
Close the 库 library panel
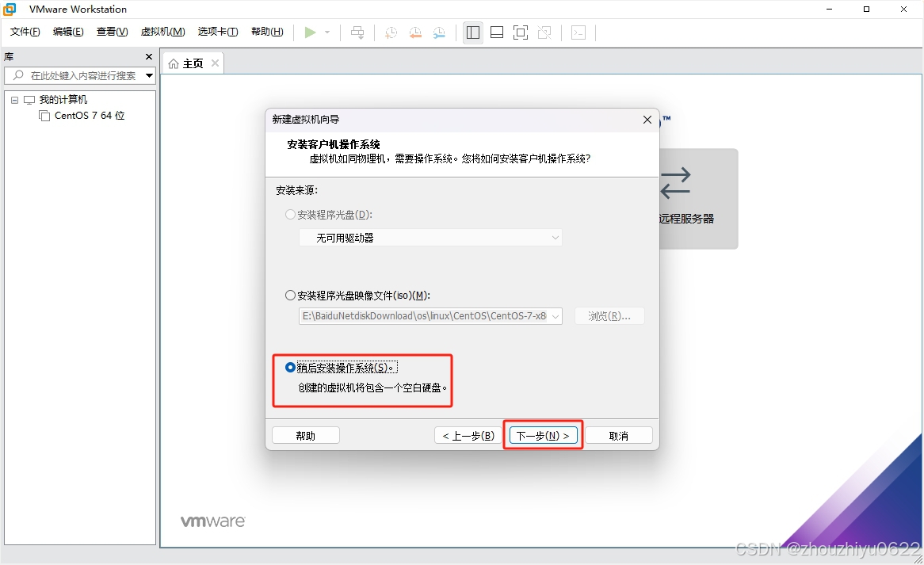(149, 56)
